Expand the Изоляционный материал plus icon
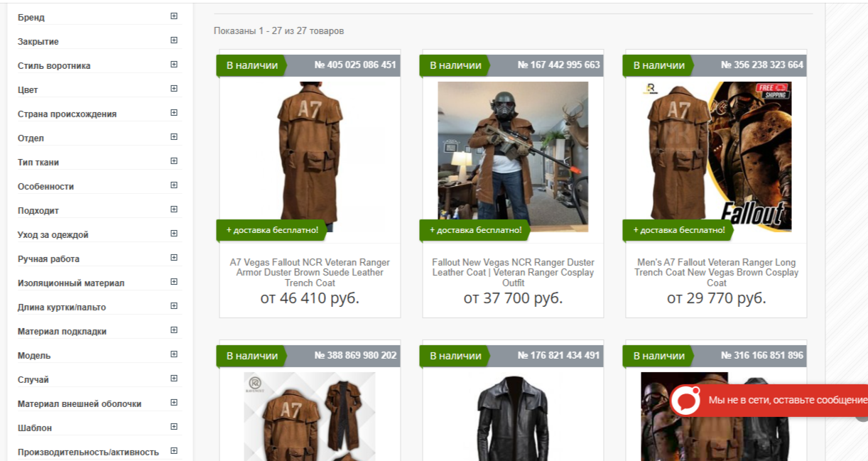 point(174,281)
